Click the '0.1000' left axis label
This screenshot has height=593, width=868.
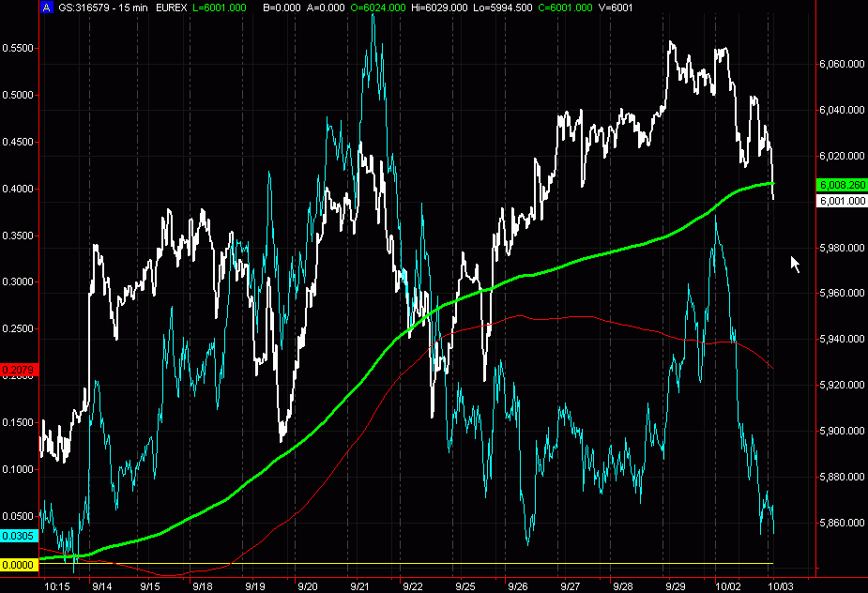click(18, 469)
